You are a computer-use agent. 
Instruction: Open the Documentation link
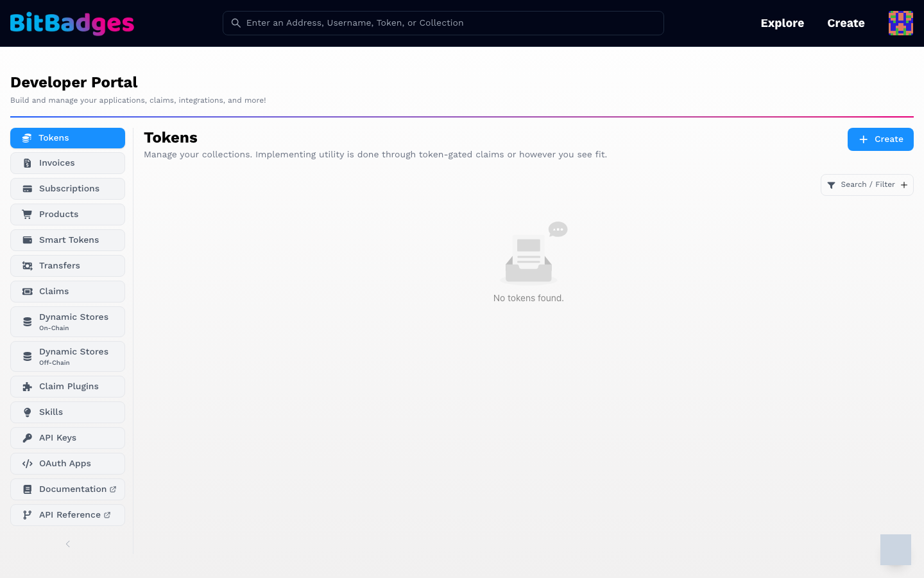tap(67, 489)
